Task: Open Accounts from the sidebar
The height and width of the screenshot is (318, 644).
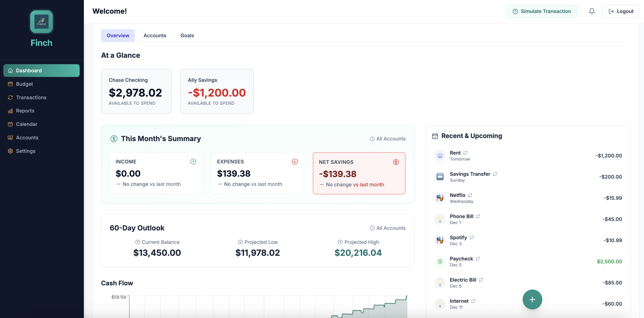Action: [27, 138]
